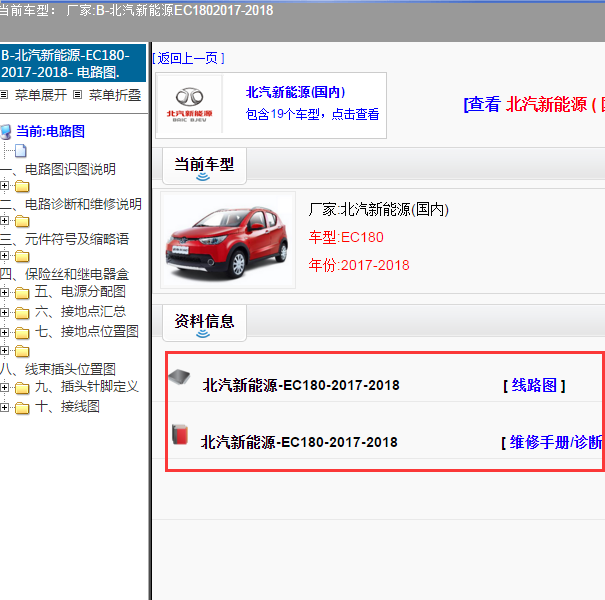This screenshot has width=605, height=600.
Task: Click the [查看 北汽新能源 link at right
Action: click(x=534, y=104)
